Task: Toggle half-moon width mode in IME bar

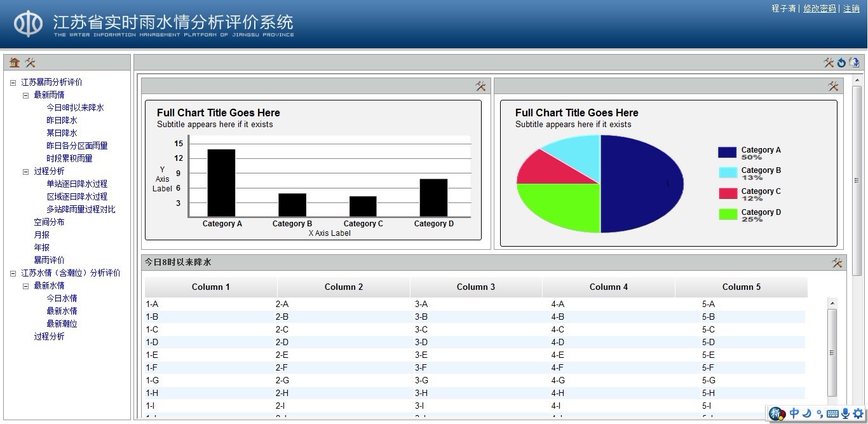Action: point(807,414)
